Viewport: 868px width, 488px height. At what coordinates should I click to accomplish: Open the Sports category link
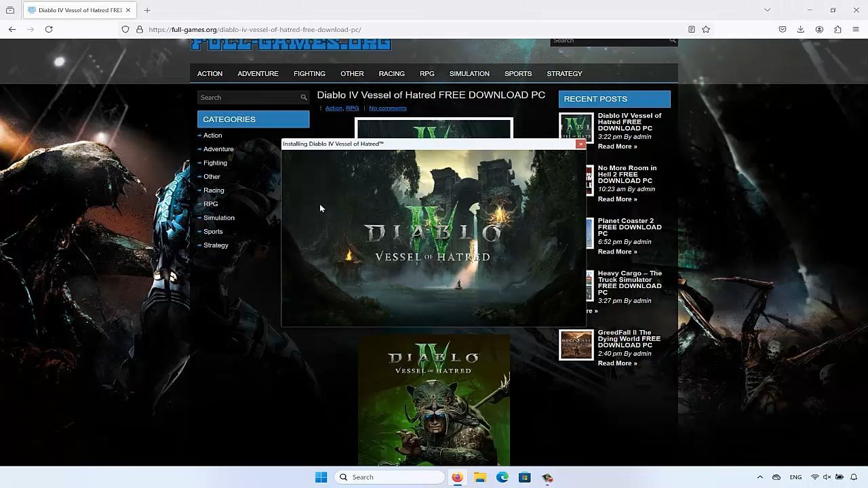point(213,231)
